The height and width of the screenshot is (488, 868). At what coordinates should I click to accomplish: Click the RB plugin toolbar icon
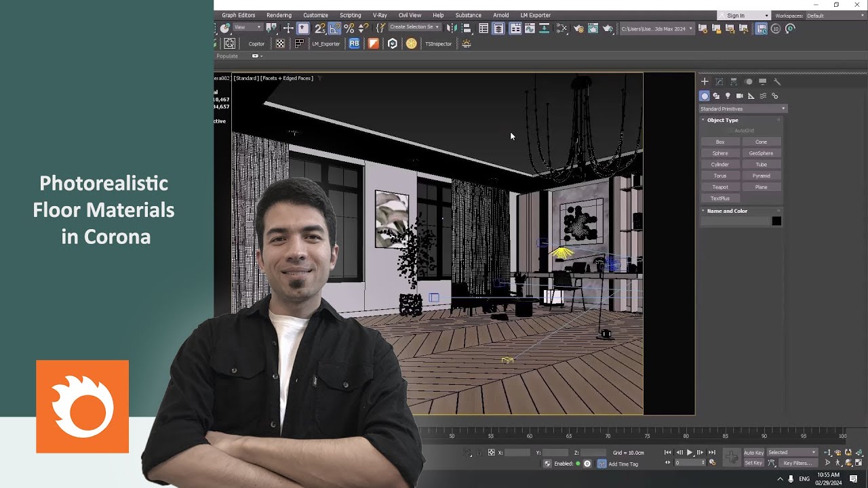(x=354, y=43)
